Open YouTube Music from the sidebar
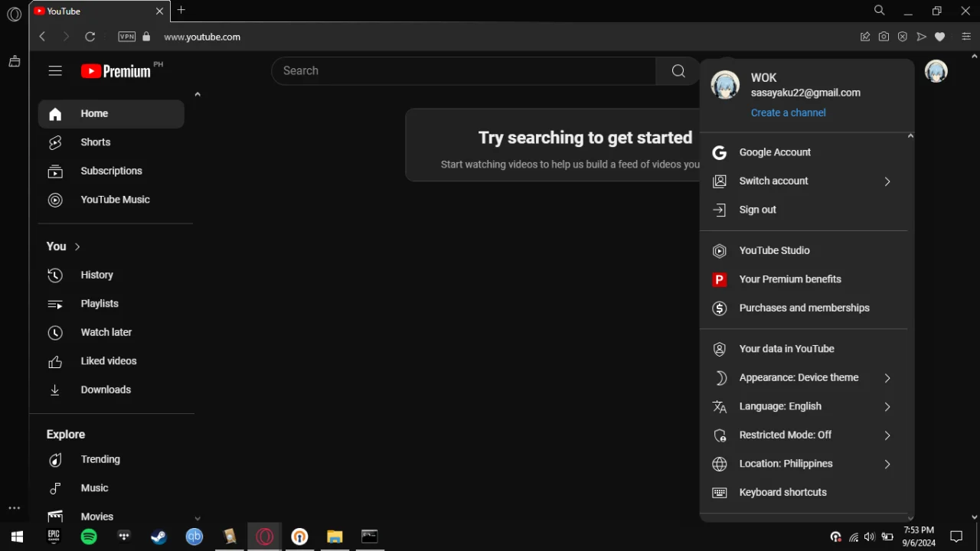This screenshot has width=980, height=551. (x=111, y=200)
